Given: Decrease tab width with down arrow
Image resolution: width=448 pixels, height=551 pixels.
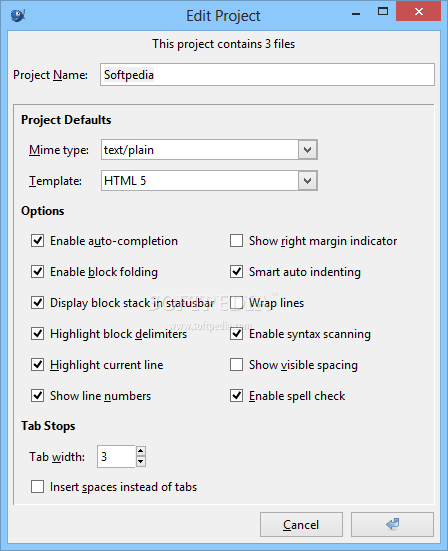Looking at the screenshot, I should [x=141, y=461].
